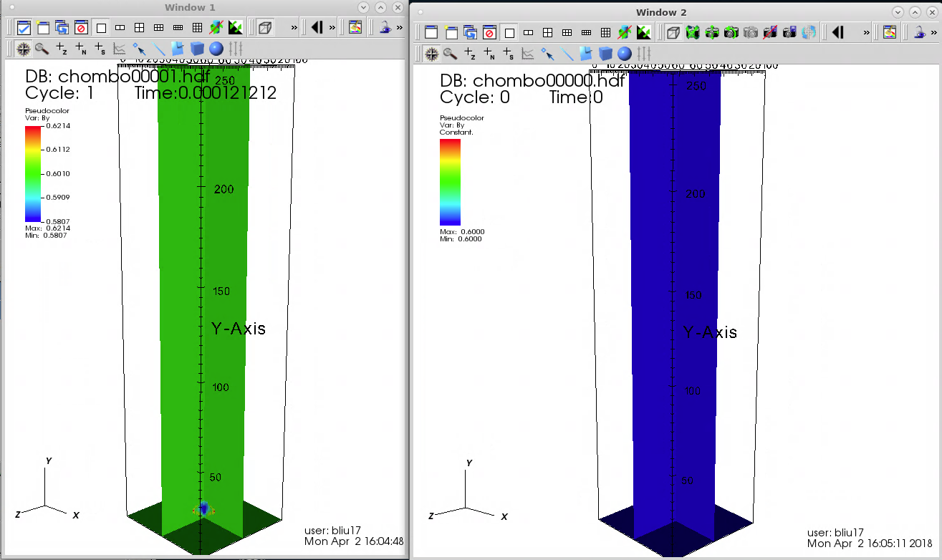The width and height of the screenshot is (942, 560).
Task: Expand lock toolbar overflow chevron in Window 2
Action: click(934, 32)
